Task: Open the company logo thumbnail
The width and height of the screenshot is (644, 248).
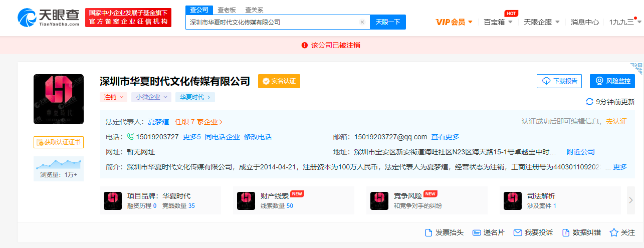Action: click(x=59, y=99)
